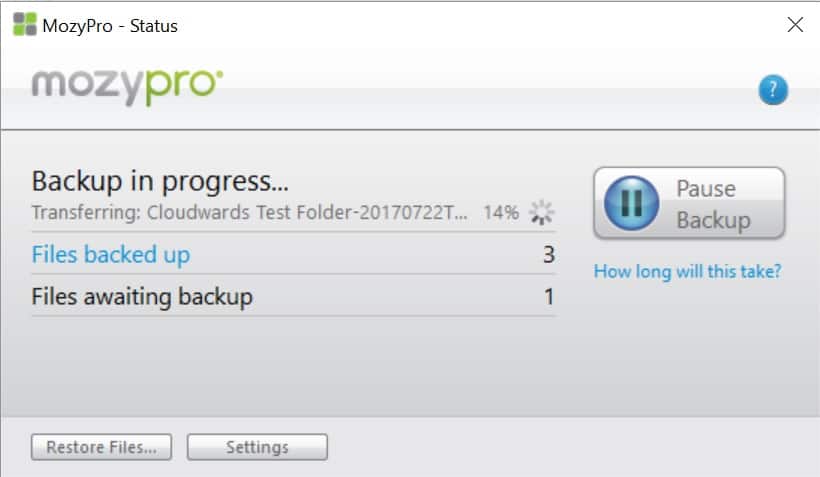
Task: Click the 'MozyPro - Status' window title text
Action: click(x=110, y=26)
